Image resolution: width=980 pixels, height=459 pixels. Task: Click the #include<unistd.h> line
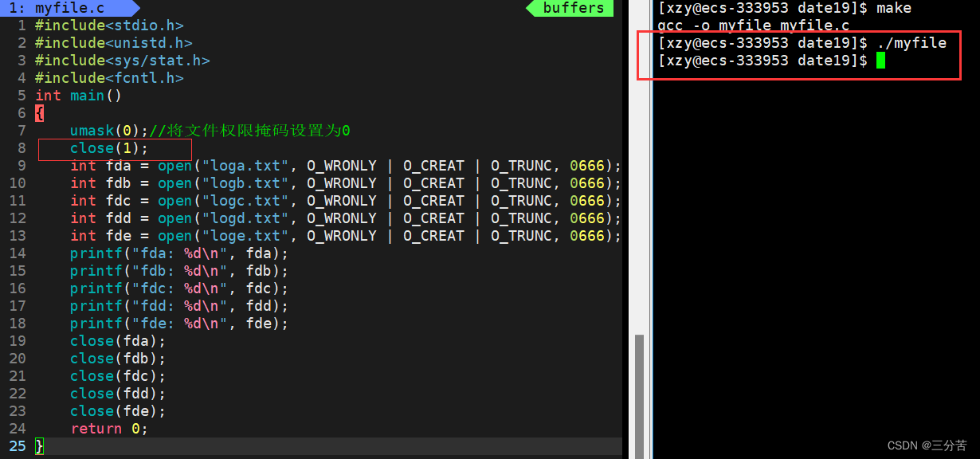click(x=114, y=43)
